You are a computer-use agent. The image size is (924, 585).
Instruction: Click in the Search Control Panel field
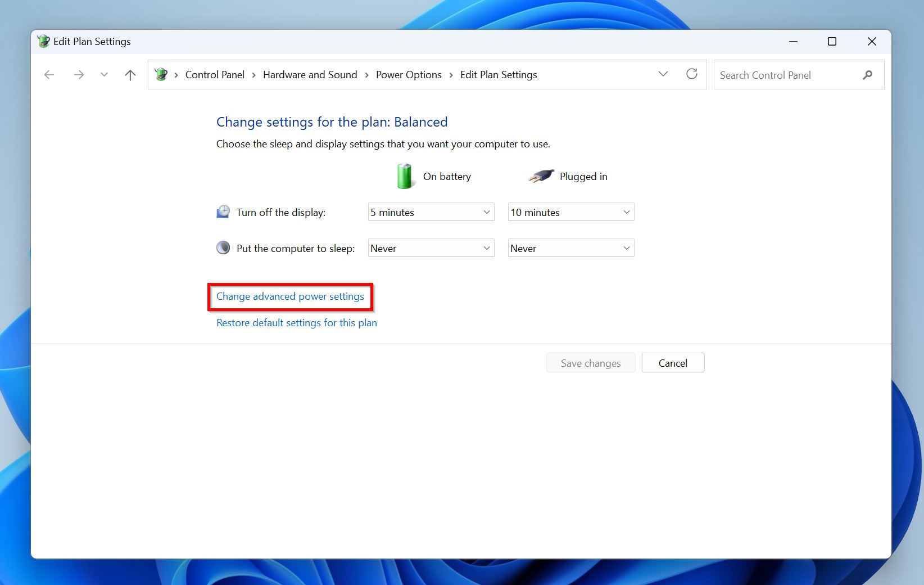click(787, 75)
